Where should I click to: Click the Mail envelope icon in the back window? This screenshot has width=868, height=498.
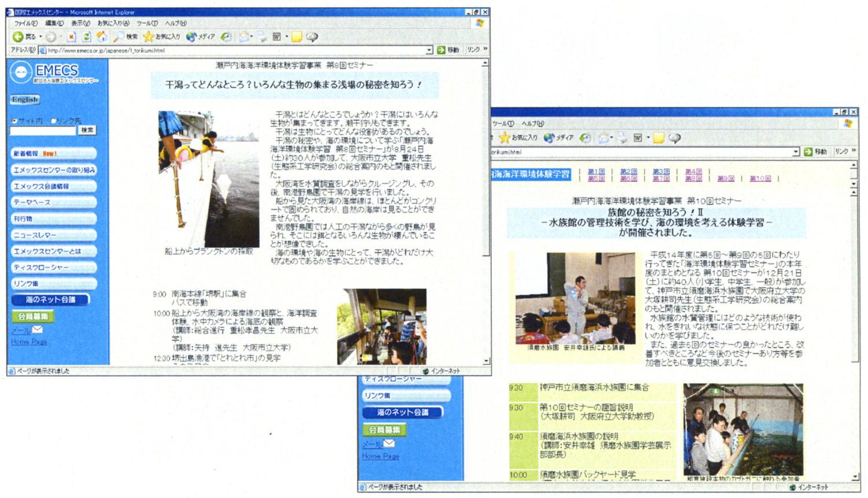[604, 138]
